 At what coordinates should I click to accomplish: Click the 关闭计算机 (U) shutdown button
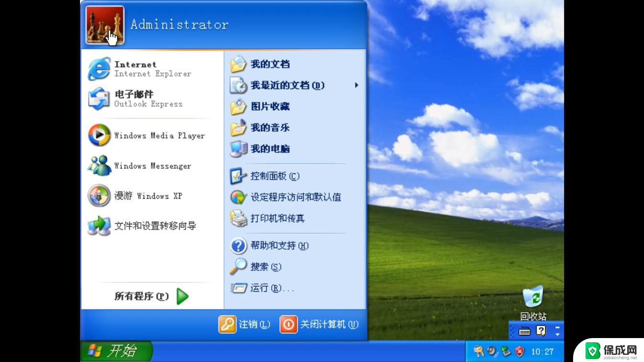[x=319, y=324]
